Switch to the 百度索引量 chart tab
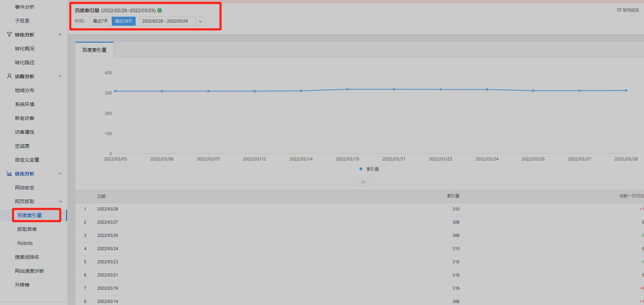 (94, 50)
